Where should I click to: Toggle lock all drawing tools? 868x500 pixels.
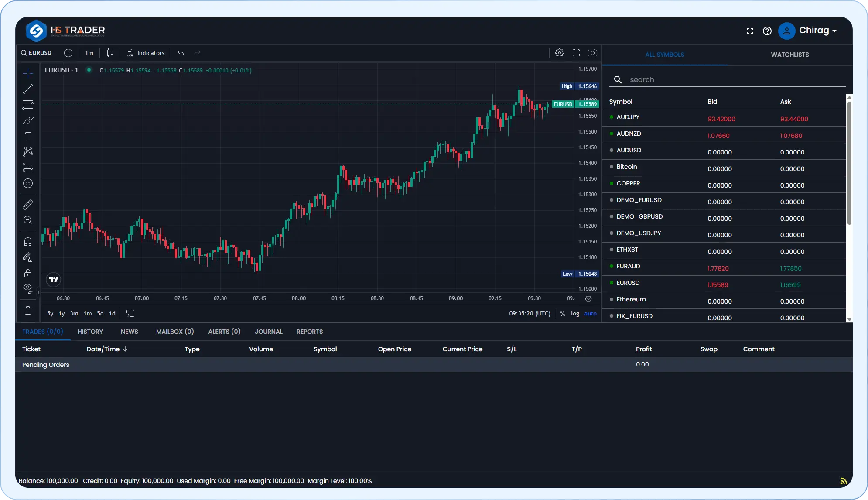pyautogui.click(x=28, y=274)
